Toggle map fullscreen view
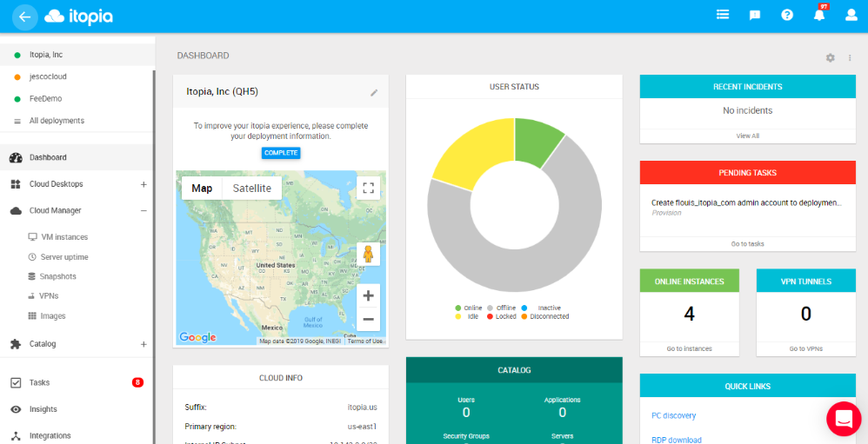Screen dimensions: 868x444 tap(368, 188)
